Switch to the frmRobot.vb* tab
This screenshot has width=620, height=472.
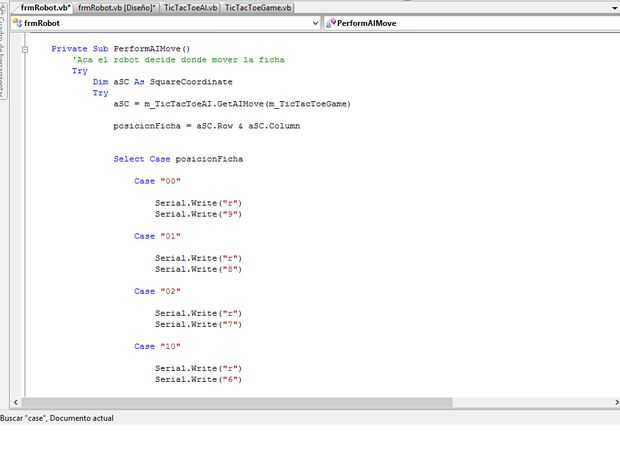click(x=45, y=8)
